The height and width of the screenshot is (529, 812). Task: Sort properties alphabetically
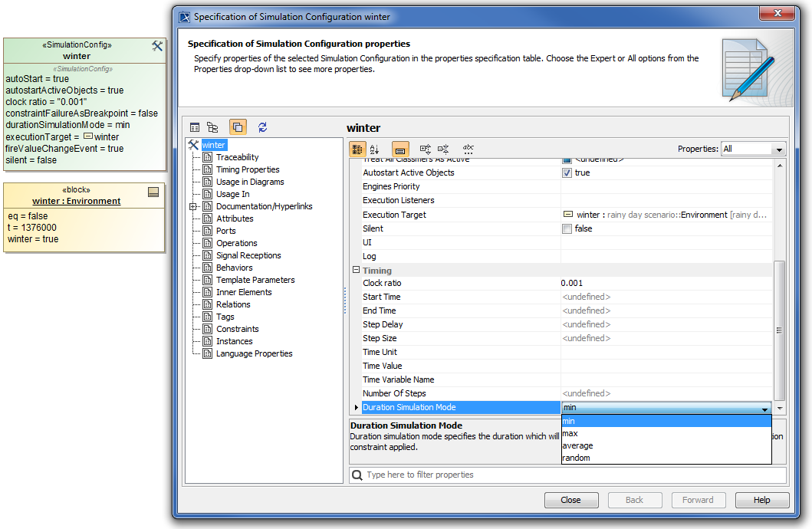[x=375, y=149]
